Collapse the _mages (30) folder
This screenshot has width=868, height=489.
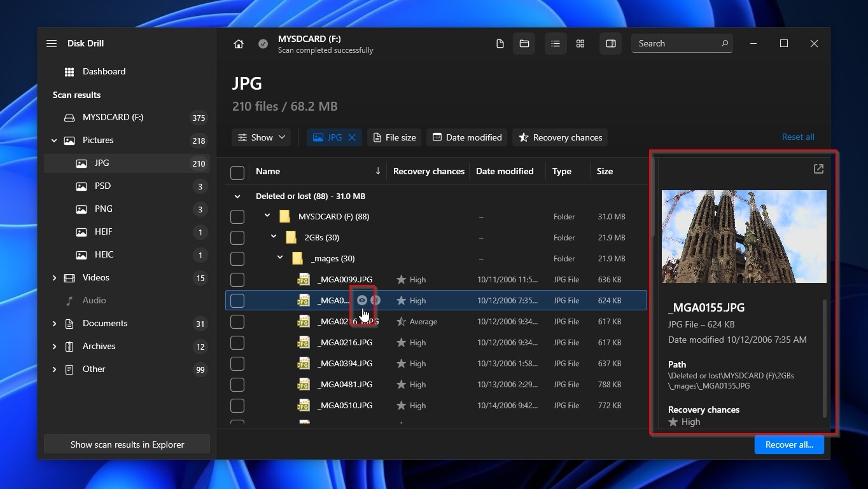[x=280, y=258]
